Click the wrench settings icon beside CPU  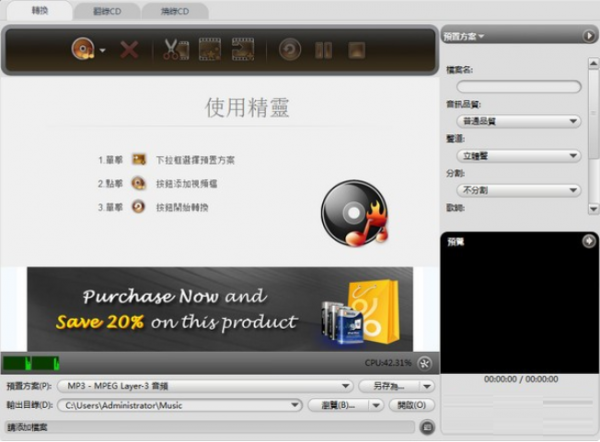[x=424, y=363]
